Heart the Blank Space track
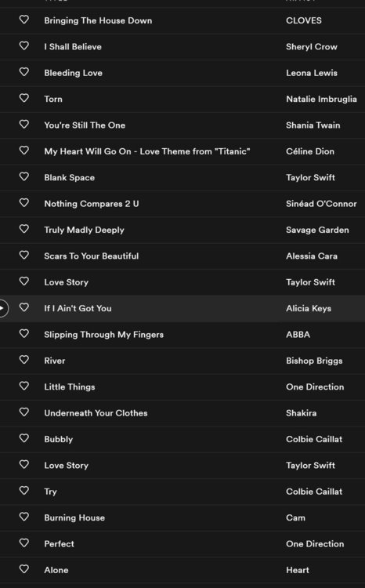 coord(24,176)
